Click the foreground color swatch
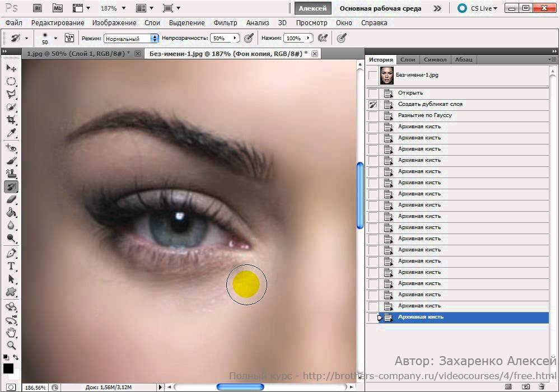This screenshot has height=392, width=560. tap(8, 368)
